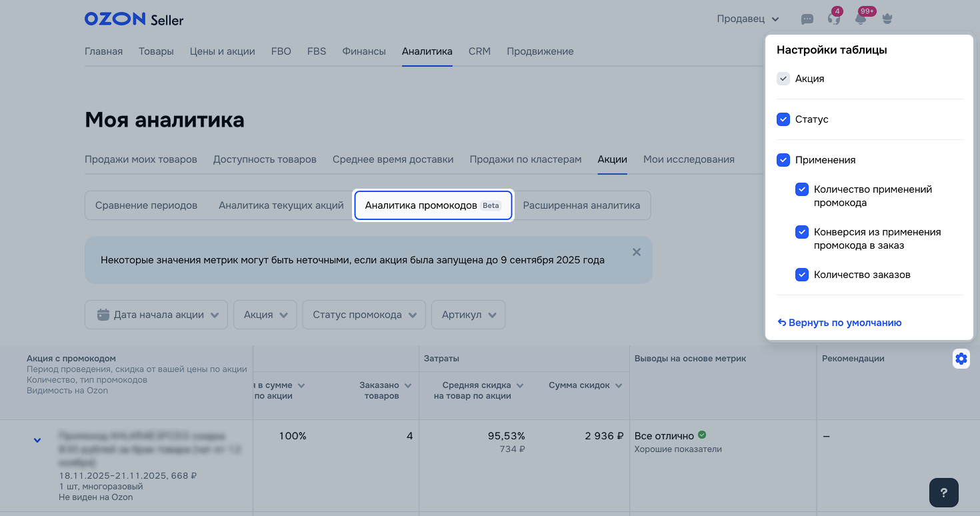980x516 pixels.
Task: Open notifications bell icon
Action: (x=861, y=19)
